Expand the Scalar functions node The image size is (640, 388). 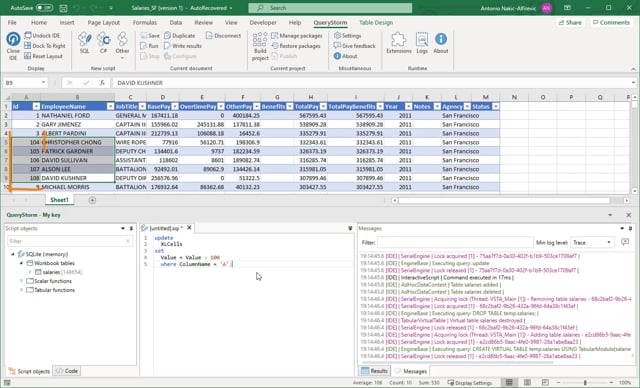[x=21, y=281]
